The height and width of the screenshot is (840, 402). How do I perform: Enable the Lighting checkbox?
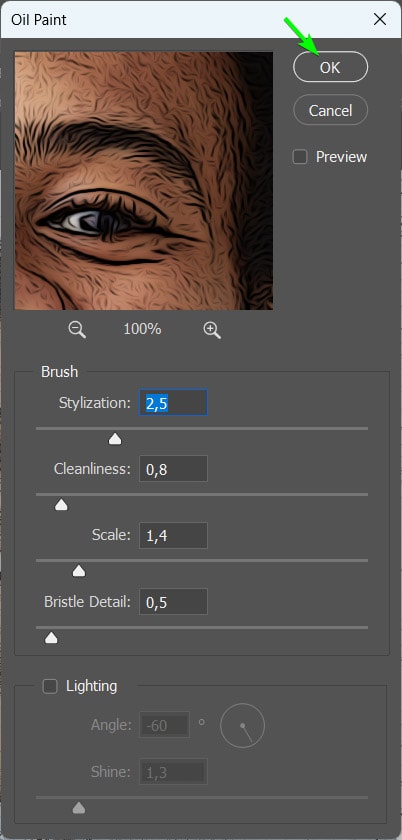coord(50,686)
